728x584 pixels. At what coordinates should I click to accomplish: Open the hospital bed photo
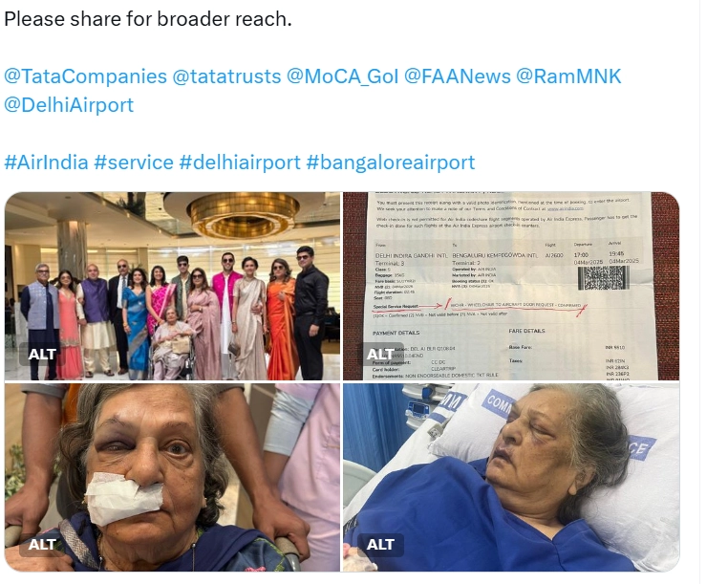511,478
